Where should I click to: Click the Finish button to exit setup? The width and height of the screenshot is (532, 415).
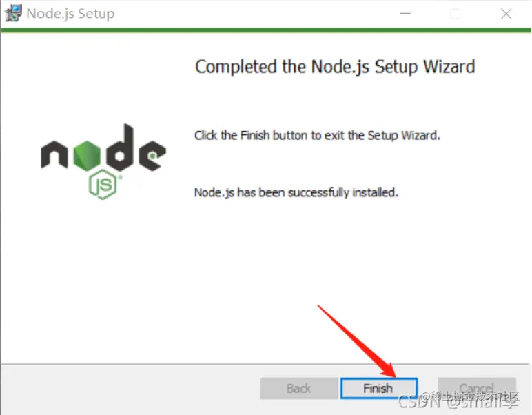pos(378,388)
